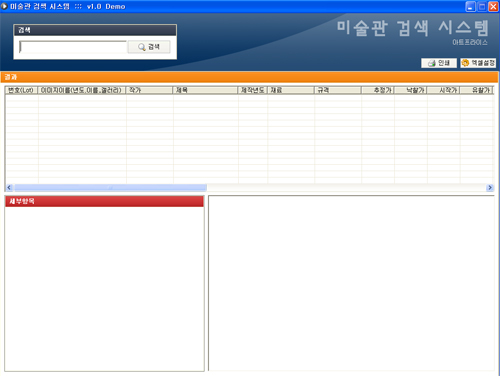Click the 작가 column header
The height and width of the screenshot is (376, 500).
pyautogui.click(x=149, y=90)
